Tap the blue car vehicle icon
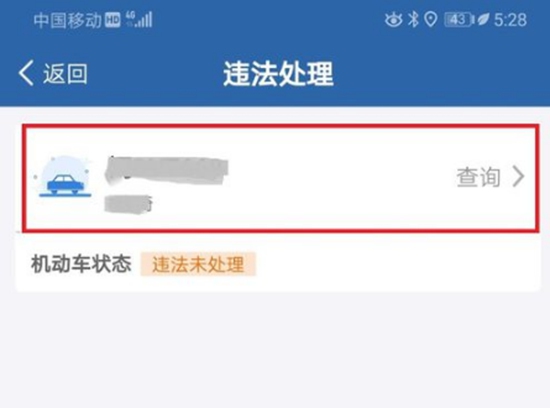This screenshot has height=408, width=550. pyautogui.click(x=65, y=176)
